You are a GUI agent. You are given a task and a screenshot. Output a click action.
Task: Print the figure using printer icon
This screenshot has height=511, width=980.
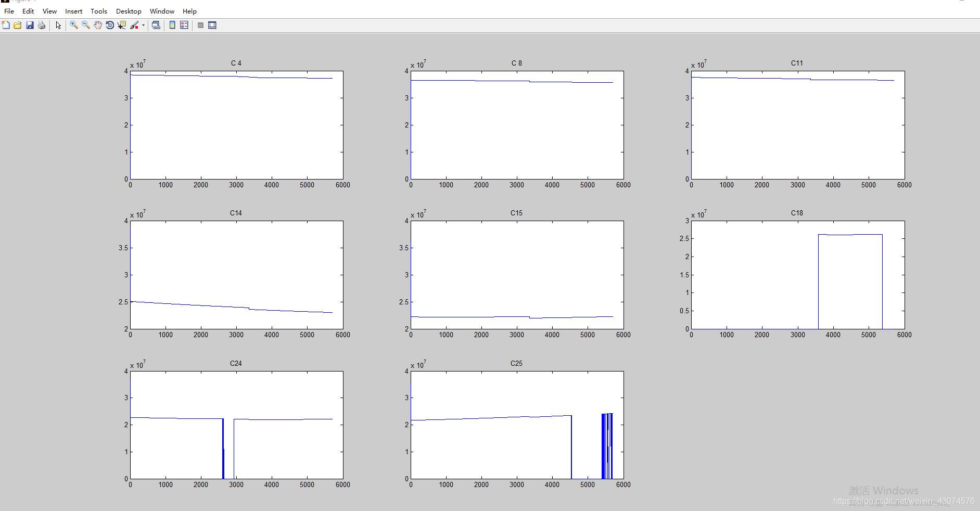[42, 25]
